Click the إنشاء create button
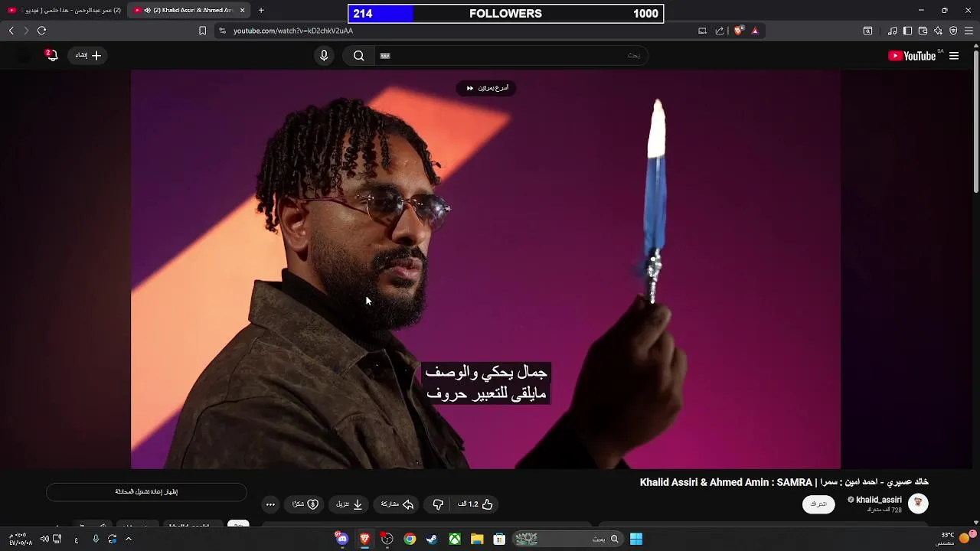The image size is (980, 551). (x=88, y=55)
